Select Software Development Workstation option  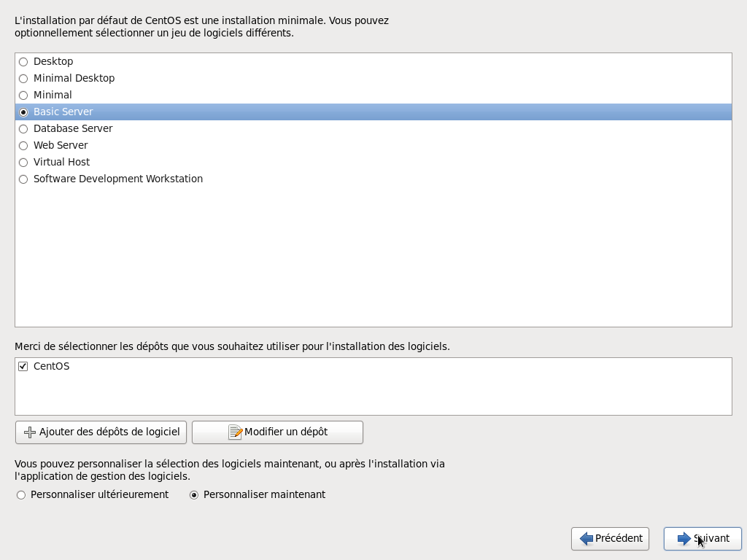click(23, 179)
